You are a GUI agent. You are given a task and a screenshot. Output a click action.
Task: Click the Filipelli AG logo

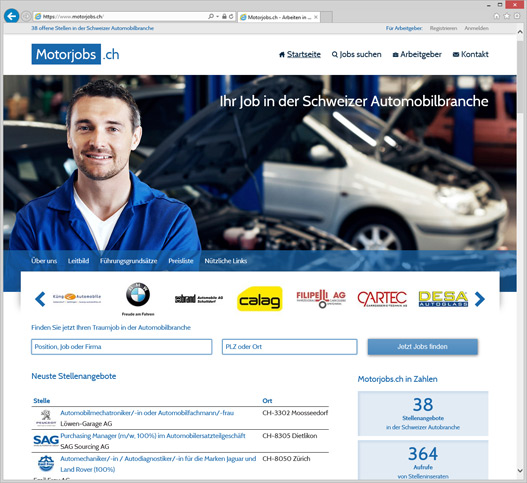coord(321,298)
